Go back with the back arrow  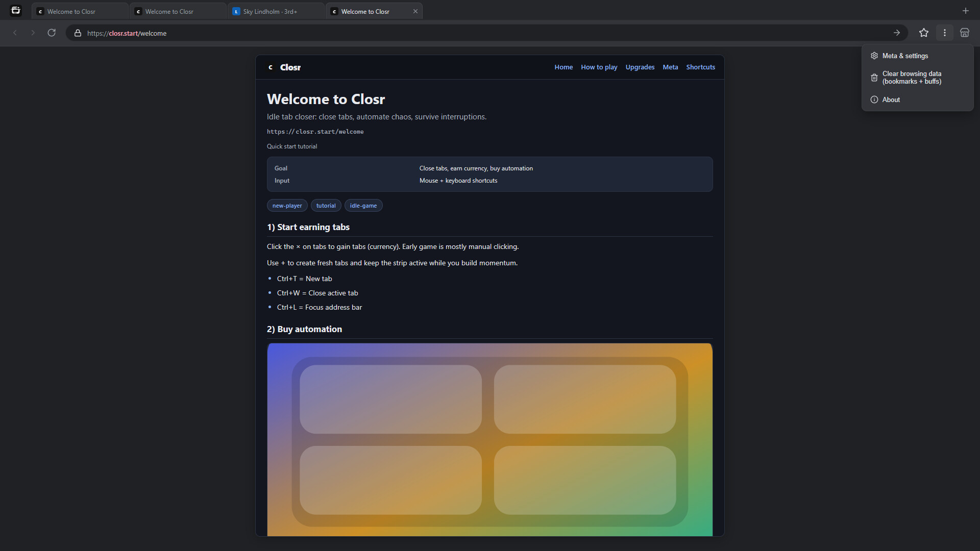(x=15, y=33)
